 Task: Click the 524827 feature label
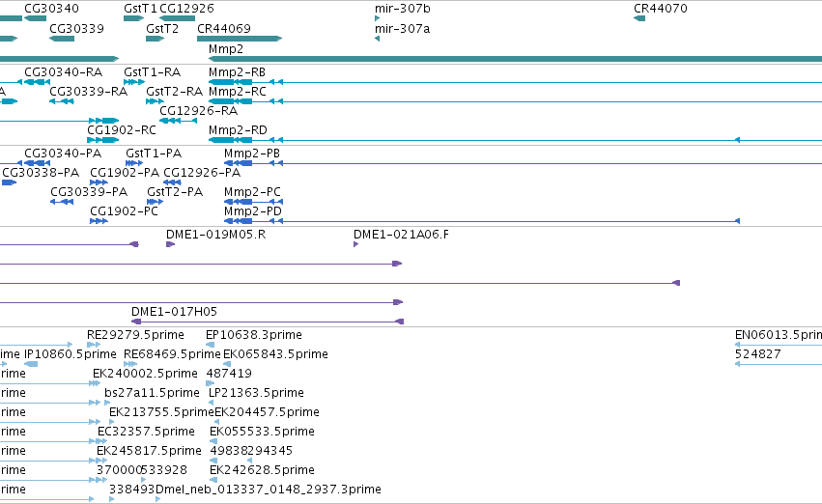(x=758, y=354)
